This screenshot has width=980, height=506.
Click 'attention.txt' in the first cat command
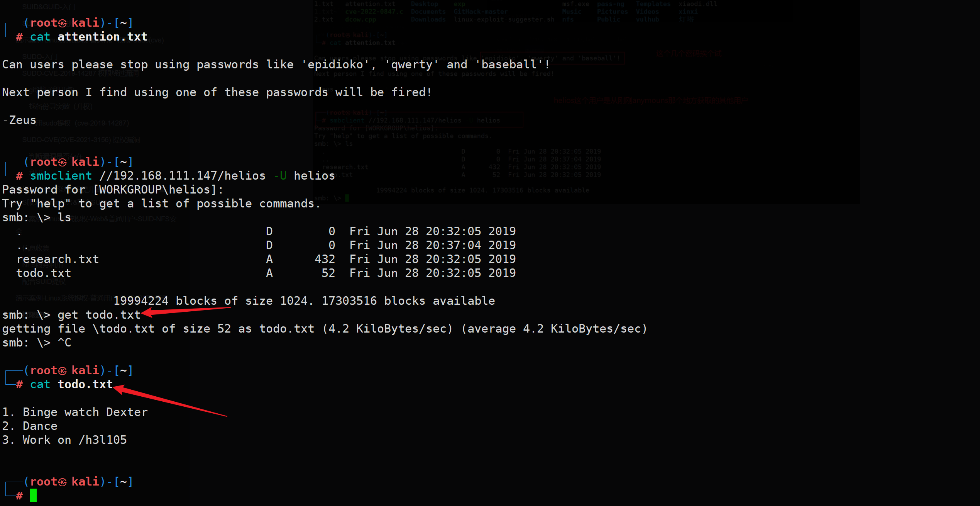coord(102,37)
